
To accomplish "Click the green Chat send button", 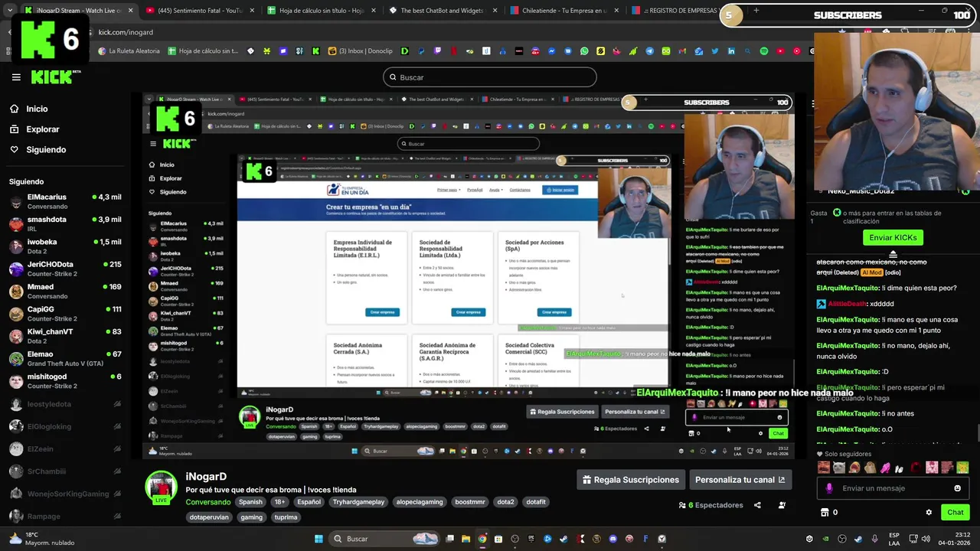I will [955, 512].
